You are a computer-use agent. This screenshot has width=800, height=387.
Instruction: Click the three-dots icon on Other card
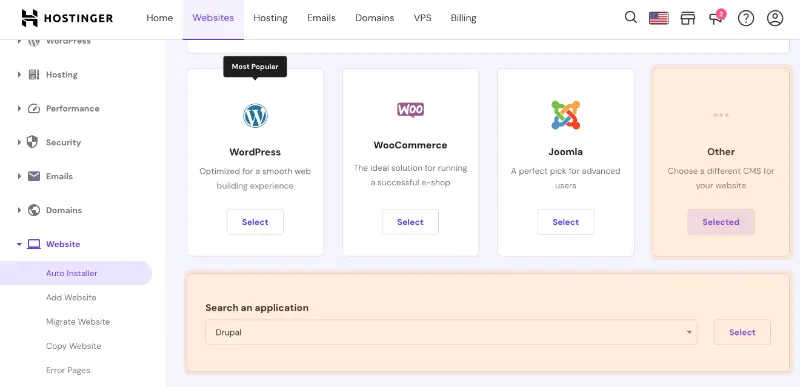(721, 115)
